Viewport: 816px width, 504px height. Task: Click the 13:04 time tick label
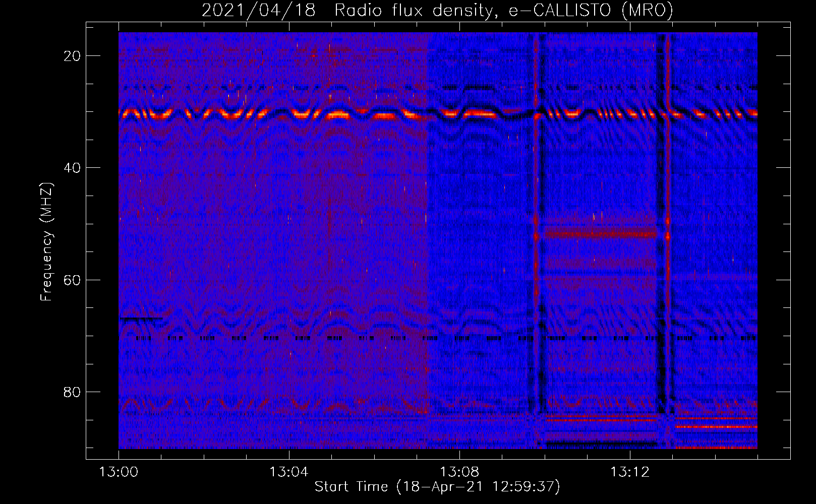pos(288,472)
